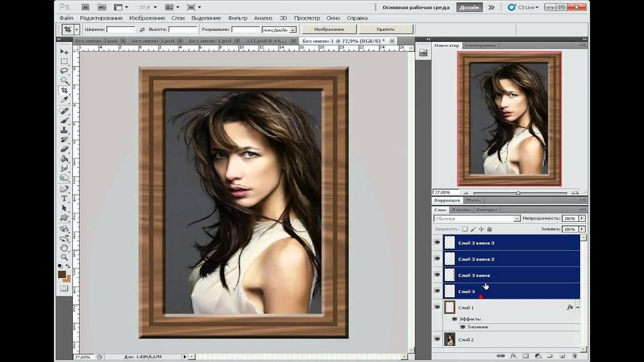Viewport: 644px width, 362px height.
Task: Click the Удалить button
Action: click(x=385, y=30)
